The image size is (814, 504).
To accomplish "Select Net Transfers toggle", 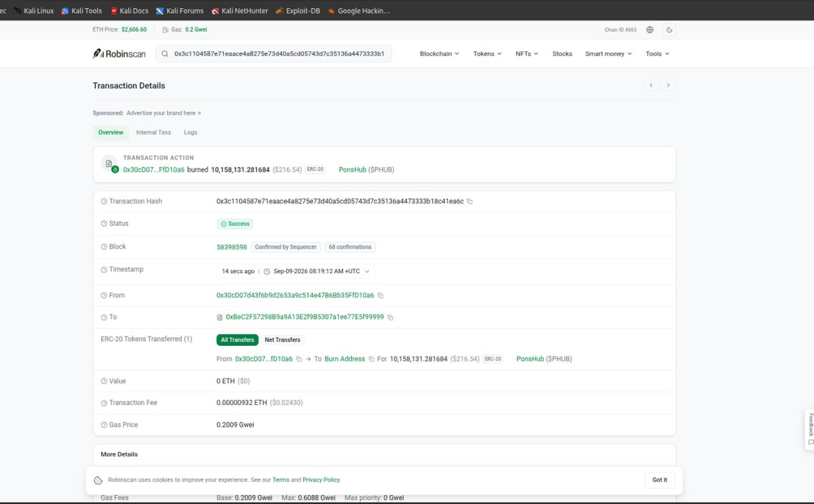I will click(282, 340).
